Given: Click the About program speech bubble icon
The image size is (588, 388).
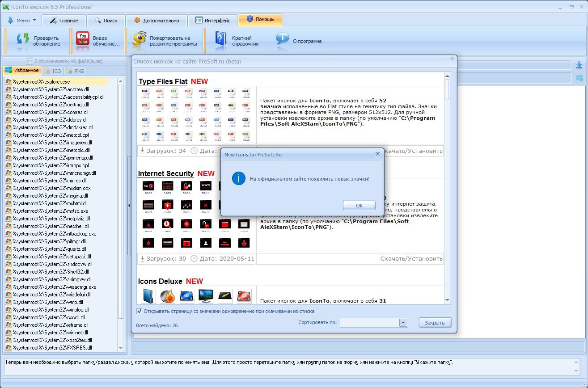Looking at the screenshot, I should [282, 39].
